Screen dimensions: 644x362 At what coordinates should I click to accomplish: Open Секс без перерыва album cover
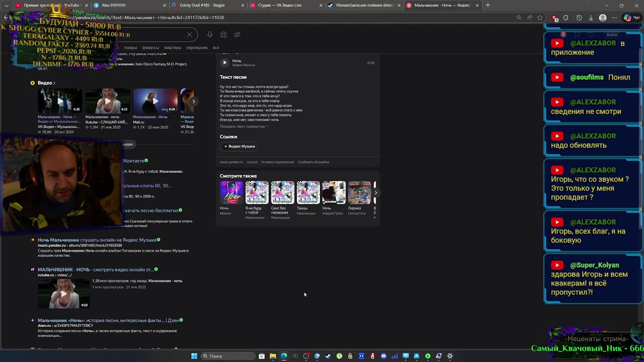click(x=282, y=193)
